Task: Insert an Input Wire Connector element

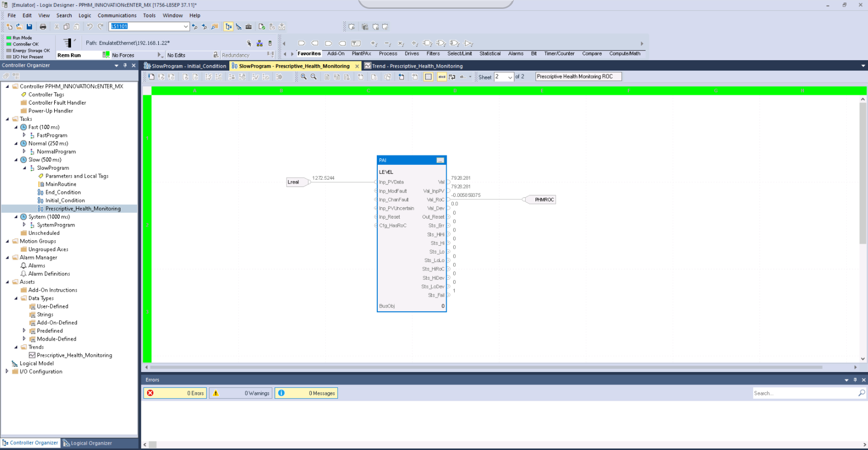Action: click(x=328, y=43)
